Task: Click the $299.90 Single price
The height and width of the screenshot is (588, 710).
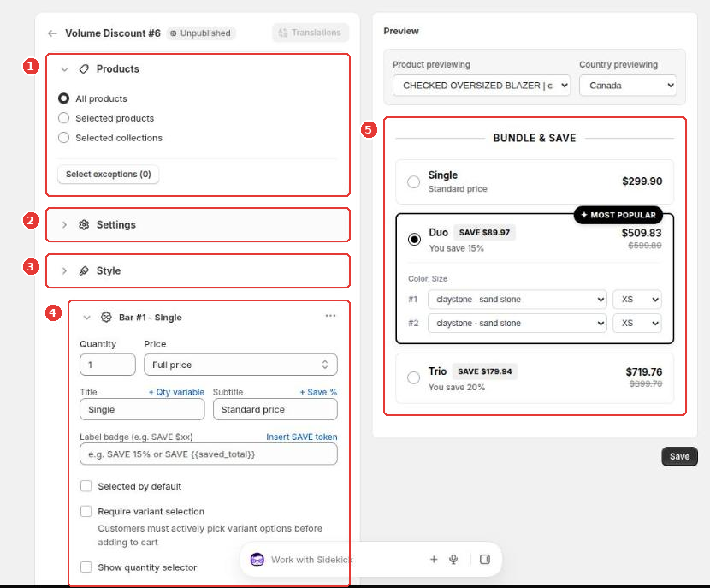Action: pyautogui.click(x=642, y=181)
